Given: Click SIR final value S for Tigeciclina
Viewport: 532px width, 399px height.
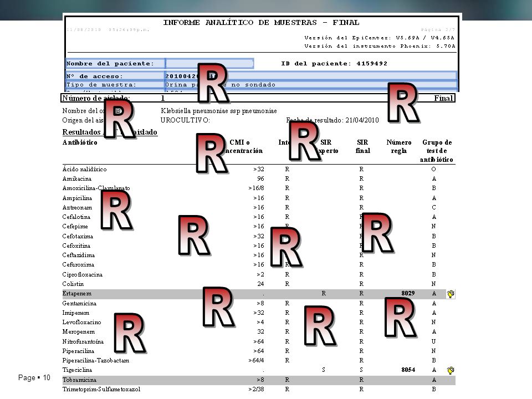Looking at the screenshot, I should [x=361, y=370].
